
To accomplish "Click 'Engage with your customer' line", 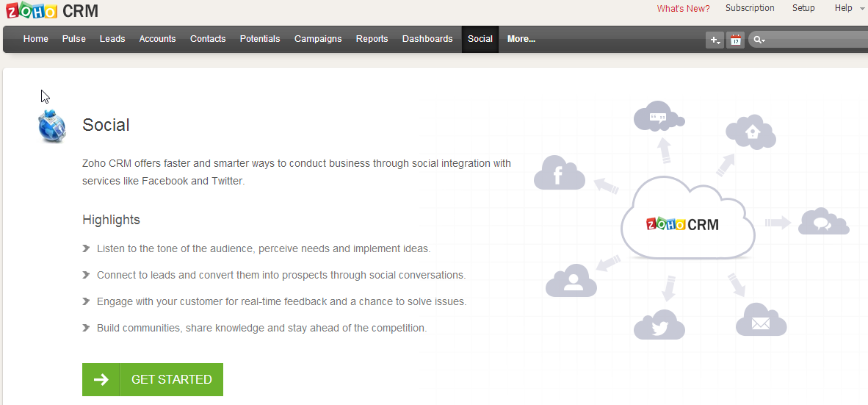I will tap(282, 302).
